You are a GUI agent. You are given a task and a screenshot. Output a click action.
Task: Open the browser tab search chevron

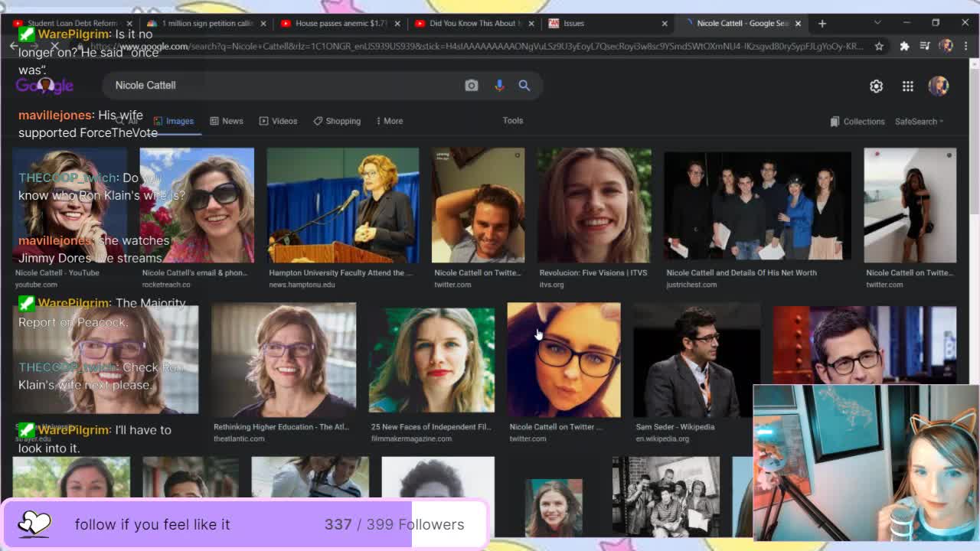pos(877,24)
